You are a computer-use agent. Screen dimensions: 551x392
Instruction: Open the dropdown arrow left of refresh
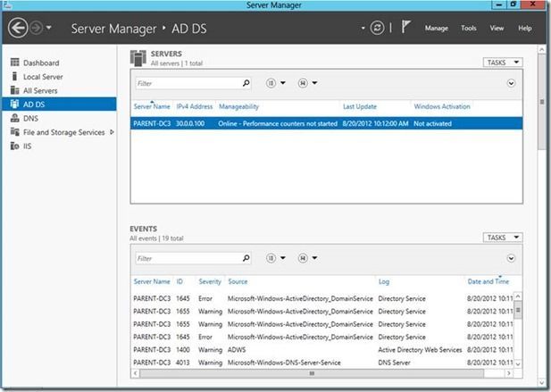(x=363, y=28)
